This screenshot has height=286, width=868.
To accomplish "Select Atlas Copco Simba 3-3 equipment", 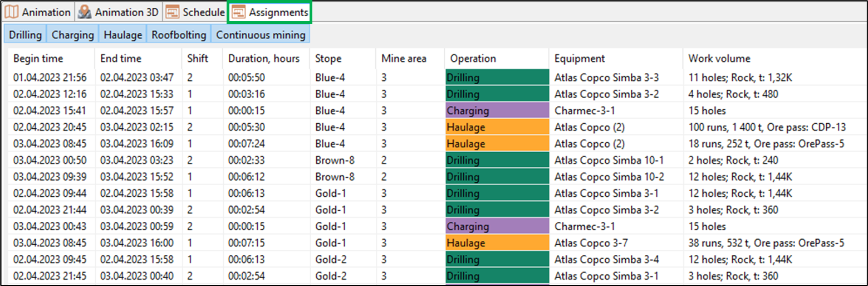I will pyautogui.click(x=607, y=77).
